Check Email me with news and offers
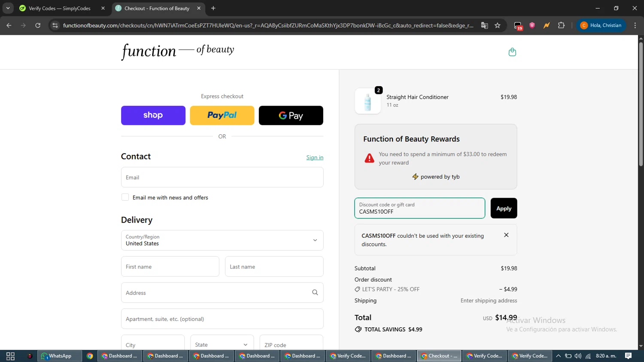The image size is (644, 362). click(x=125, y=197)
